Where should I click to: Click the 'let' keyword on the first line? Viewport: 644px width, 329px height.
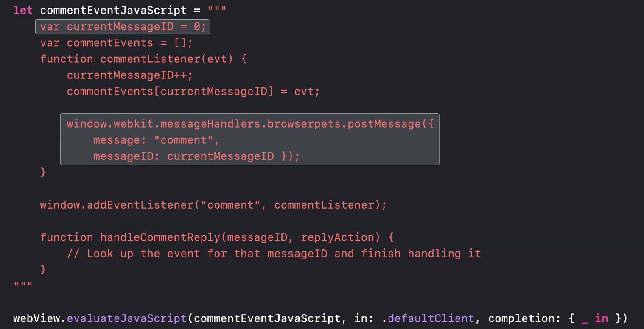23,10
